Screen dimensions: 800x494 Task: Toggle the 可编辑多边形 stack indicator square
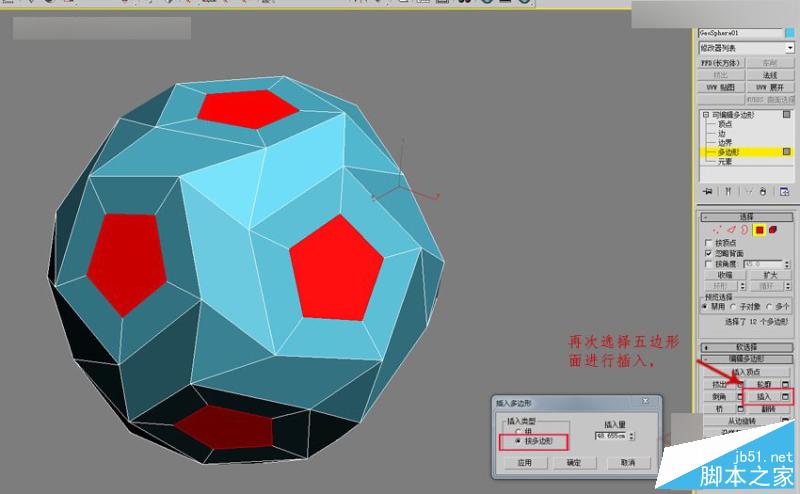[787, 114]
